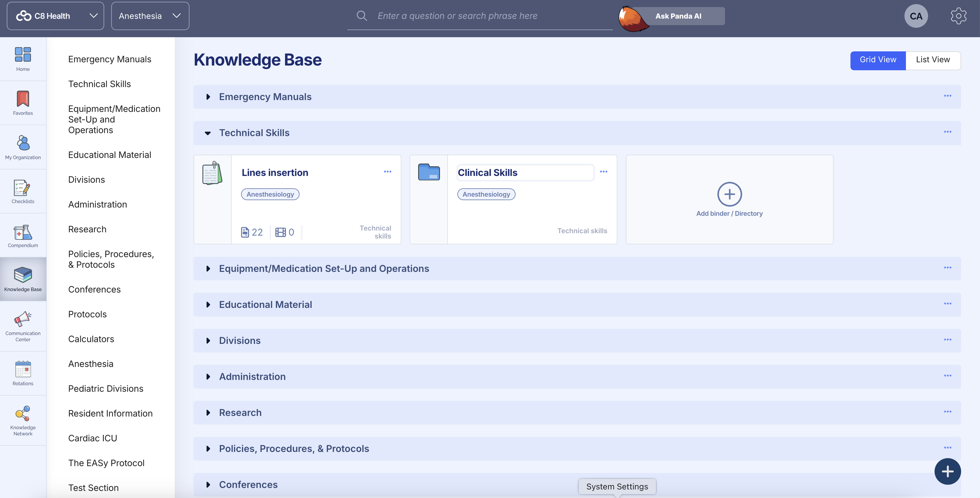
Task: Select Technical Skills in side menu
Action: 99,84
